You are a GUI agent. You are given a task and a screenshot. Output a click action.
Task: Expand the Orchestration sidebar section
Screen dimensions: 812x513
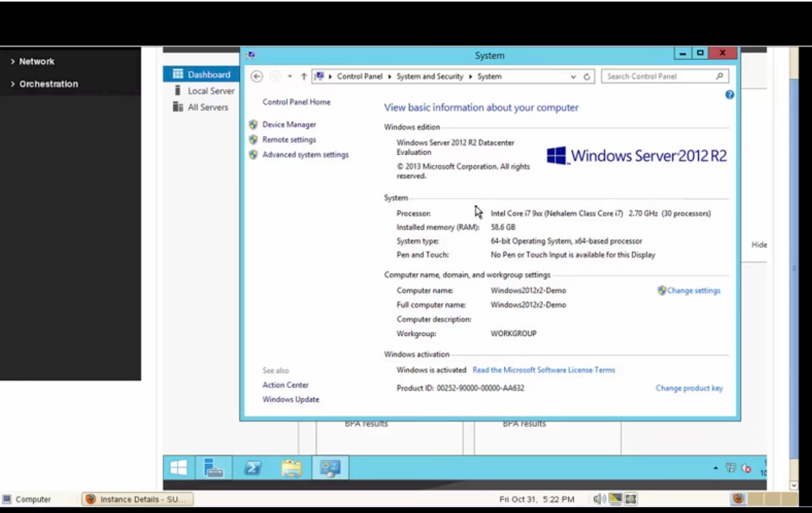click(x=44, y=84)
